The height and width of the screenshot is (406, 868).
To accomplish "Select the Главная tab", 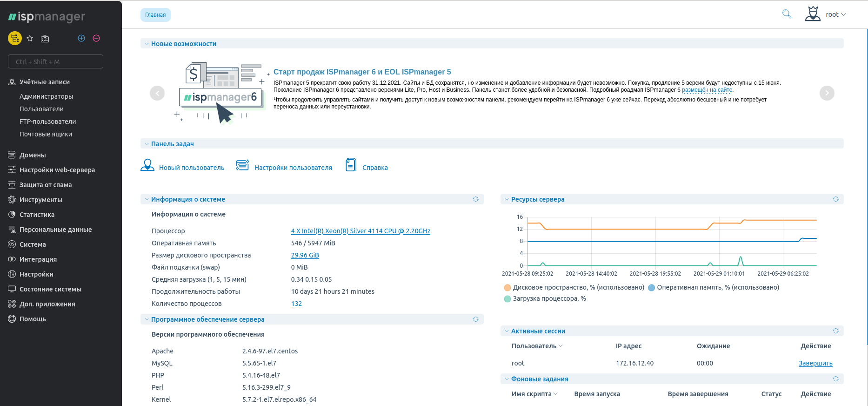I will (155, 15).
